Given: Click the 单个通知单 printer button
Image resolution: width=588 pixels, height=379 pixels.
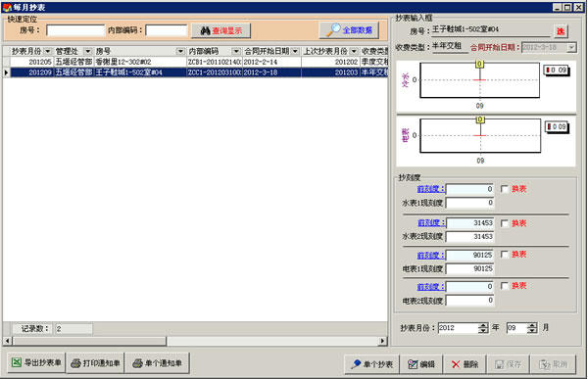Looking at the screenshot, I should [157, 363].
